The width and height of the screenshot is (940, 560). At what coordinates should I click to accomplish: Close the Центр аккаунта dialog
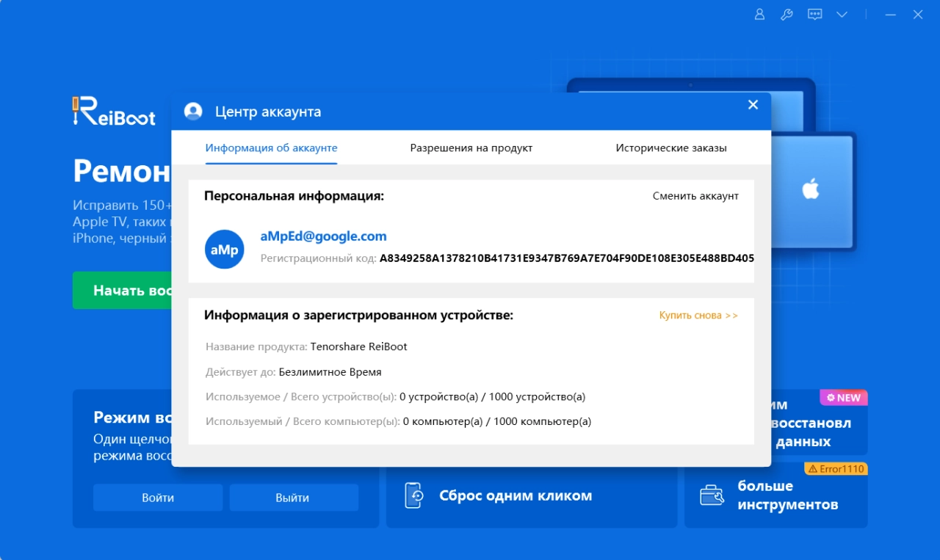click(753, 105)
